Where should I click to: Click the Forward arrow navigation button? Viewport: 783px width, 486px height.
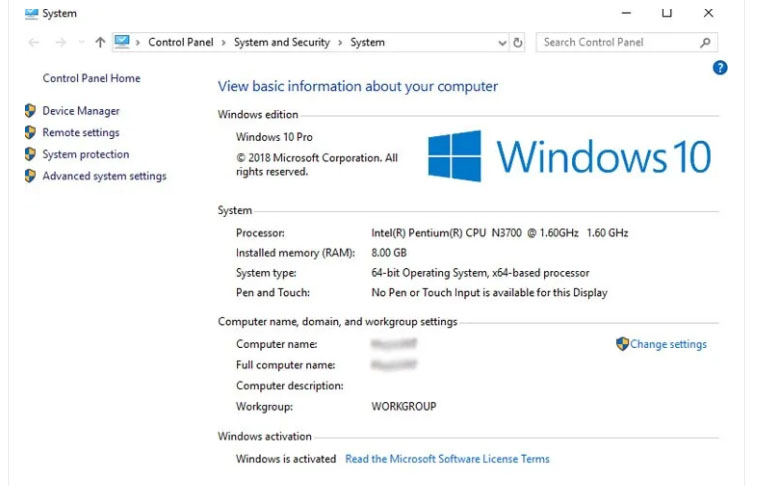pyautogui.click(x=60, y=42)
